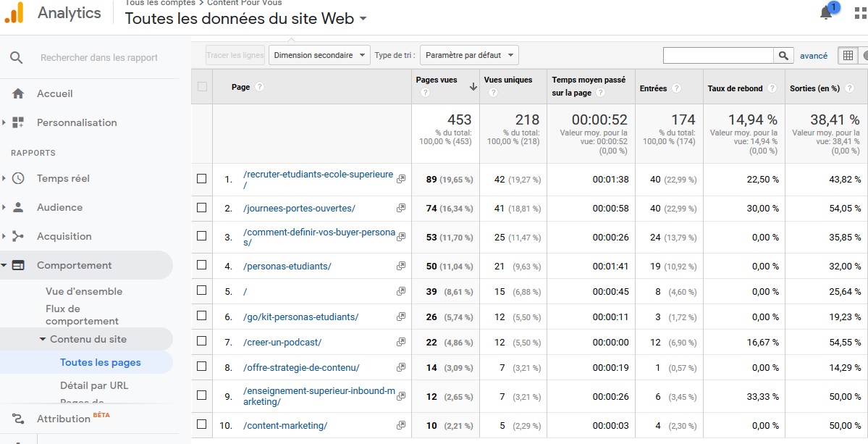Select the data table view icon

click(x=848, y=55)
